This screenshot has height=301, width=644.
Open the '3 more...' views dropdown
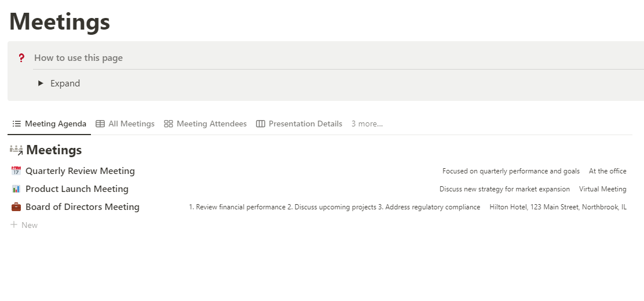[x=367, y=124]
